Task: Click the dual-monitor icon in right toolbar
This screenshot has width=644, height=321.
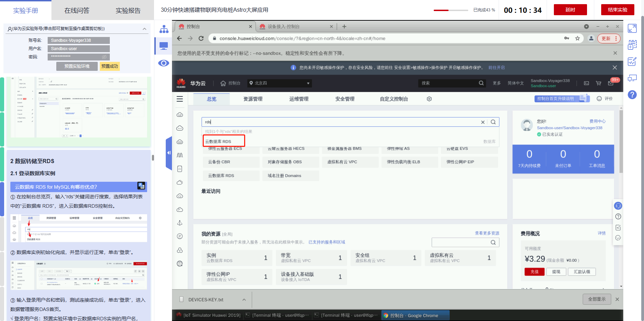Action: coord(632,78)
